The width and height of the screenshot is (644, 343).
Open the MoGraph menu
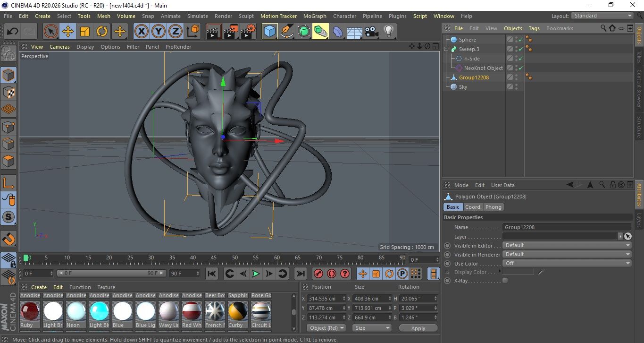coord(315,16)
